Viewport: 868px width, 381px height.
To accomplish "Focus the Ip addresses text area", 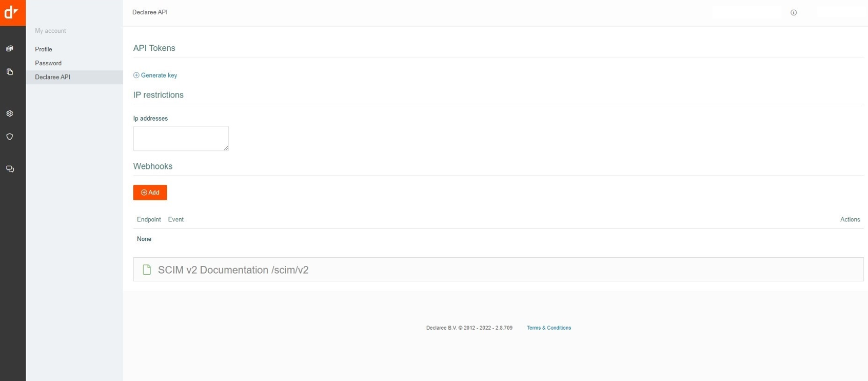I will pyautogui.click(x=181, y=138).
